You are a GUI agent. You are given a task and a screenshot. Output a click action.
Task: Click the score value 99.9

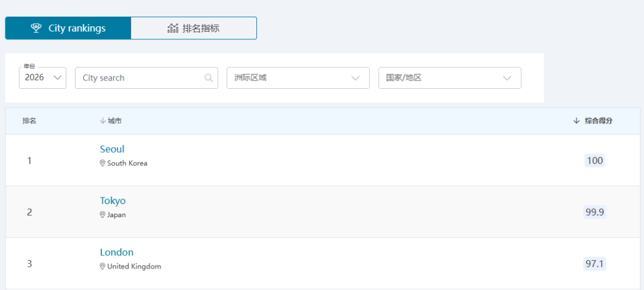click(x=595, y=212)
